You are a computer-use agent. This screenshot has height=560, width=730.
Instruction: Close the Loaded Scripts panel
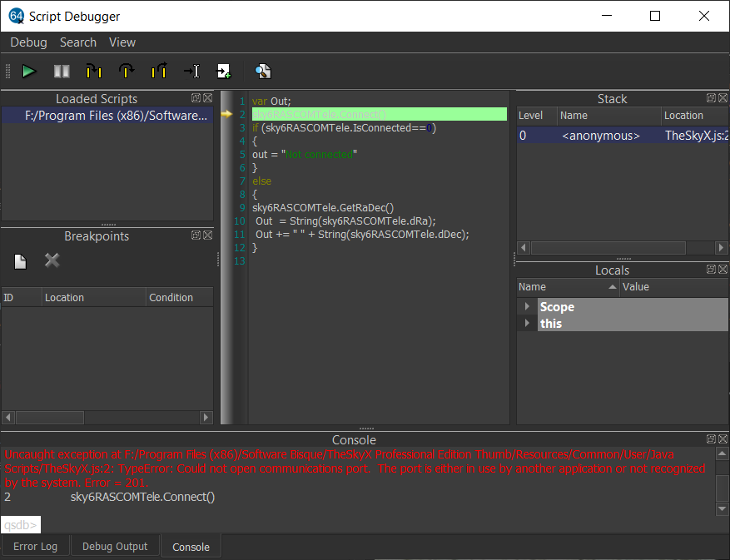pyautogui.click(x=207, y=97)
